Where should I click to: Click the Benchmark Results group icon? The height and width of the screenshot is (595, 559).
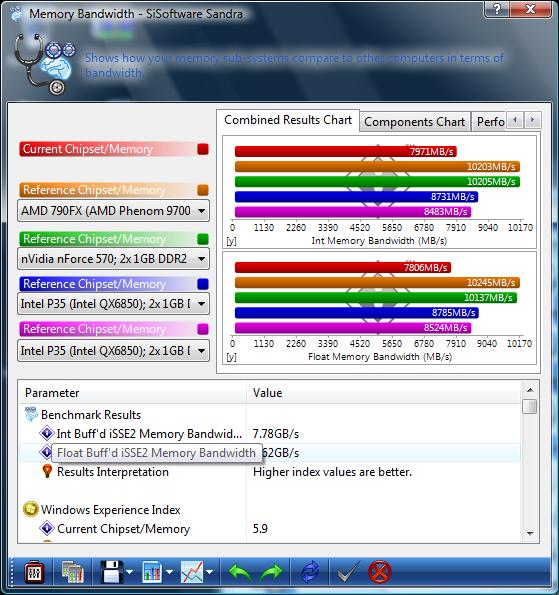[31, 414]
